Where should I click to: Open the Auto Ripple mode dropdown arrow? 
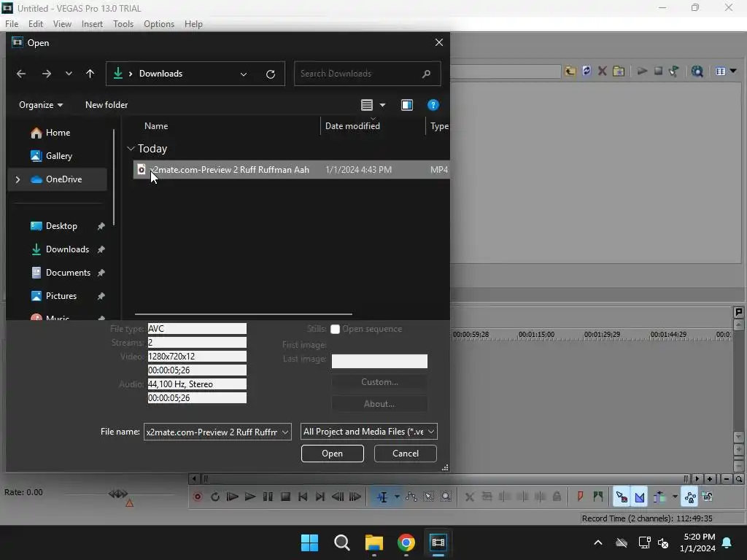tap(675, 497)
